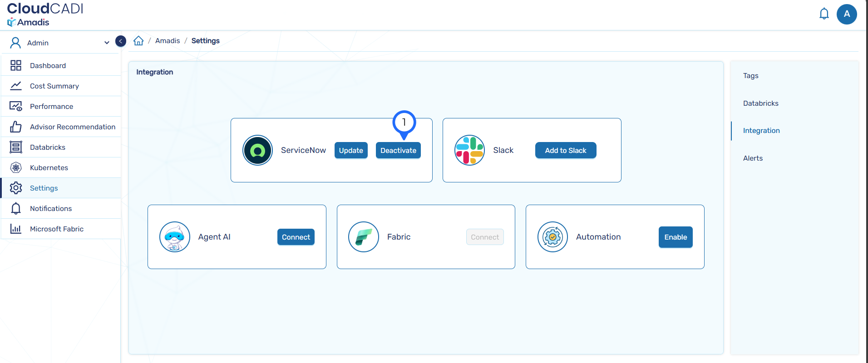Click the ServiceNow logo icon

257,150
